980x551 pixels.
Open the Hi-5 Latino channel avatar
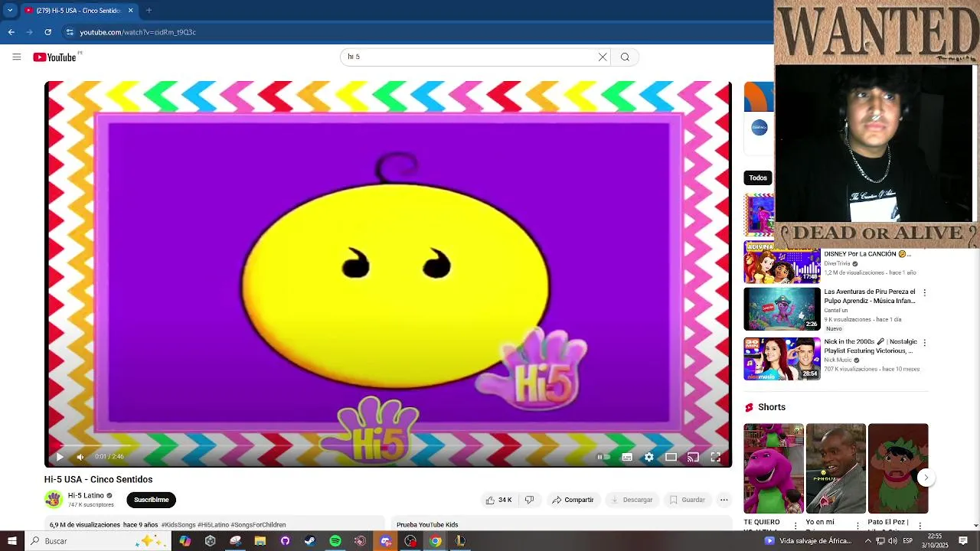click(x=53, y=500)
